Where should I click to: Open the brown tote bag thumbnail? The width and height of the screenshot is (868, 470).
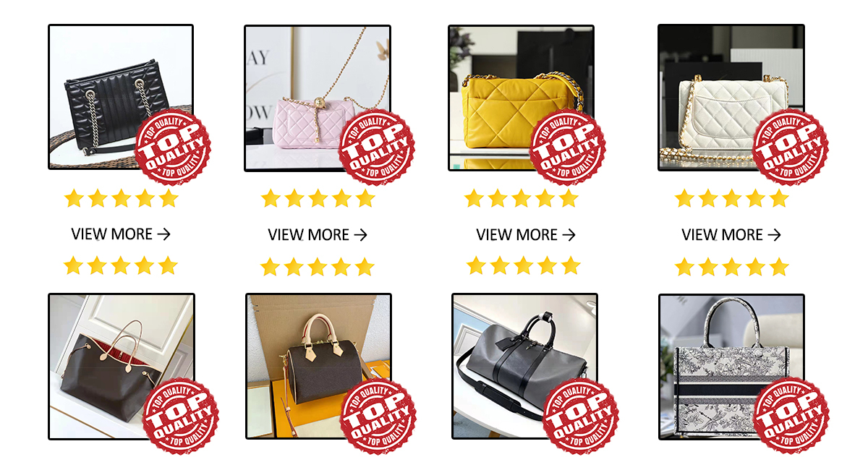pos(122,367)
